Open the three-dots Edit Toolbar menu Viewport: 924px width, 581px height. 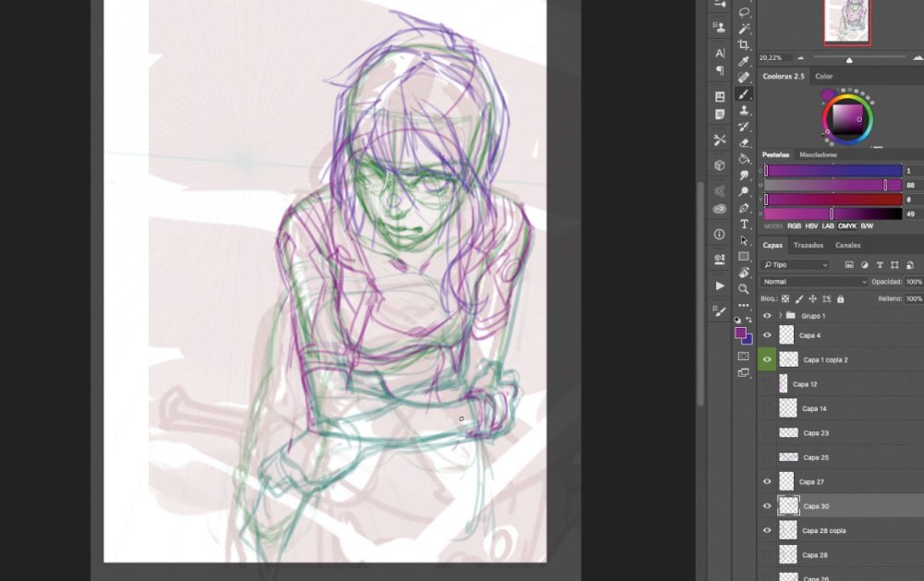pyautogui.click(x=744, y=305)
